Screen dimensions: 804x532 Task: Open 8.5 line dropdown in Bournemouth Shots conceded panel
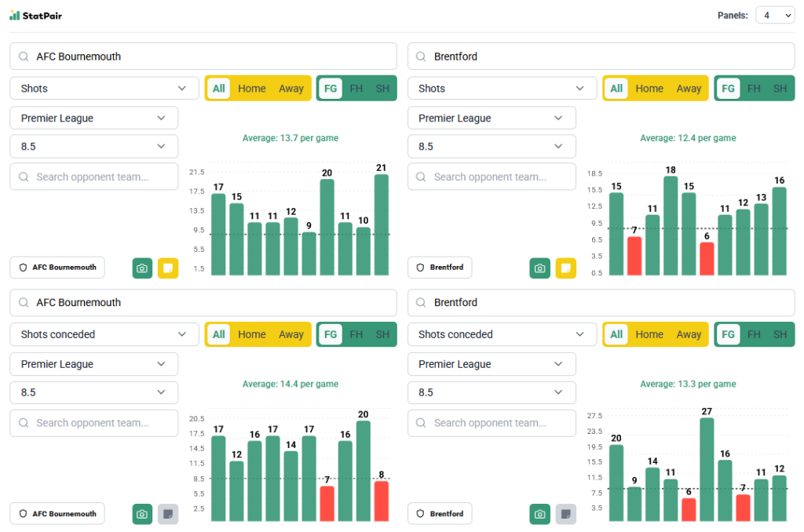tap(94, 392)
